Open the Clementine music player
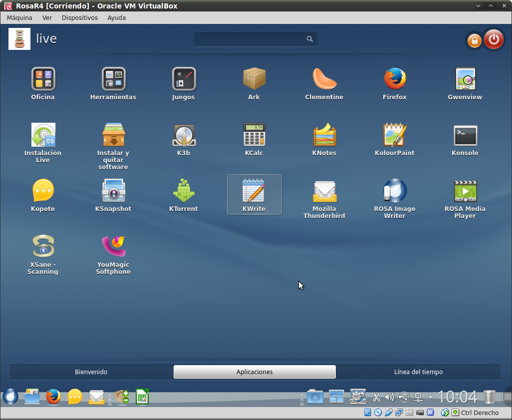Viewport: 512px width, 420px height. (324, 79)
